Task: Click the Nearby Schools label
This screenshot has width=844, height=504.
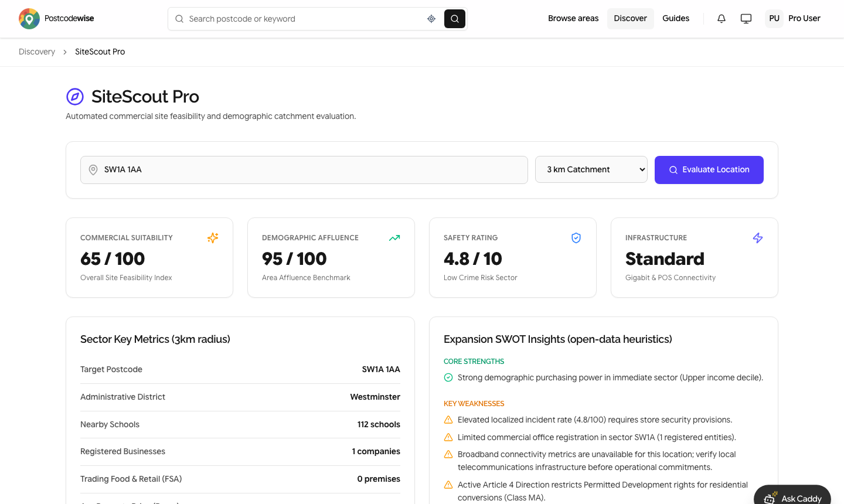Action: click(x=110, y=425)
